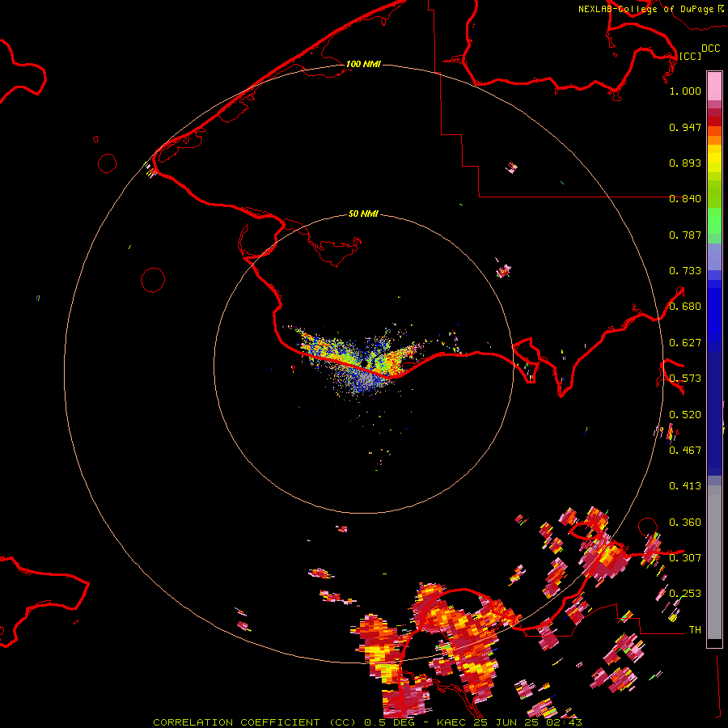Pick the gray segment of the color bar
The image size is (728, 728).
coord(714,562)
